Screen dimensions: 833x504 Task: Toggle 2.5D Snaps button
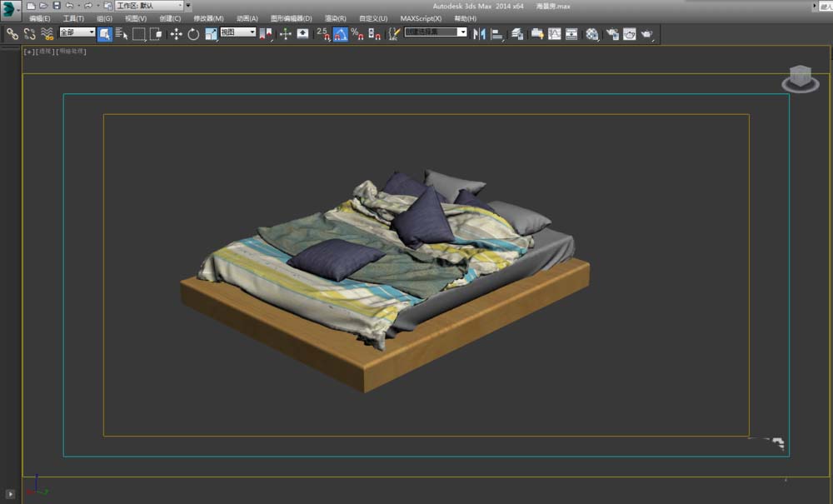tap(322, 33)
